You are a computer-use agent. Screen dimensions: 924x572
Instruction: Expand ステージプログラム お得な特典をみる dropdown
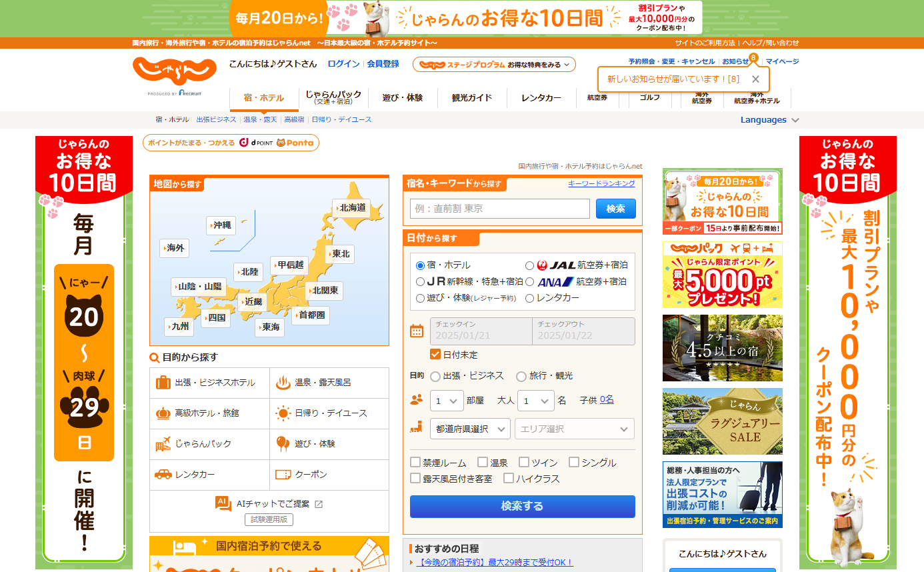494,65
